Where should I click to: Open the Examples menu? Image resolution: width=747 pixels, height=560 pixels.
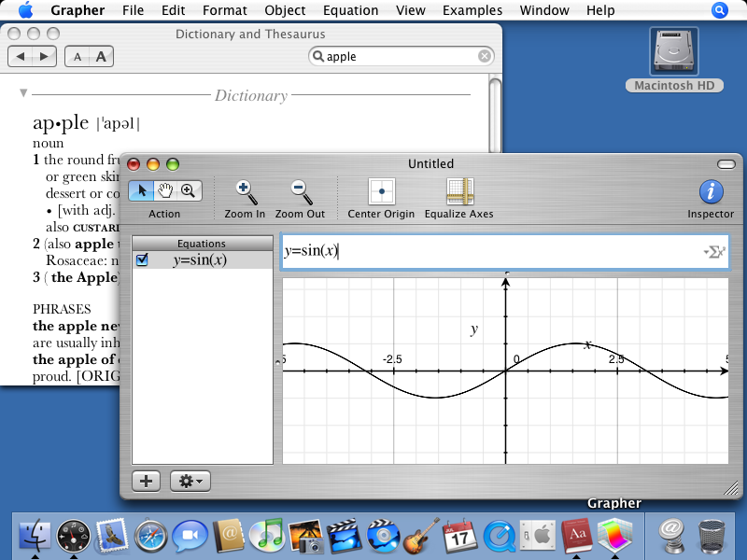(x=472, y=10)
